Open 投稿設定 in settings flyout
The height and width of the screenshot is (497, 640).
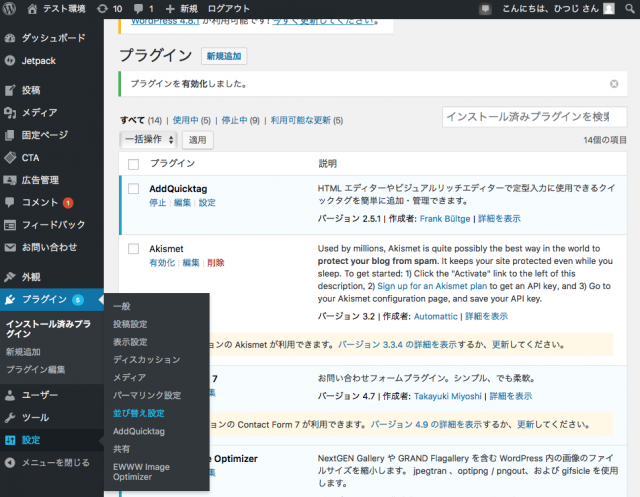click(130, 324)
